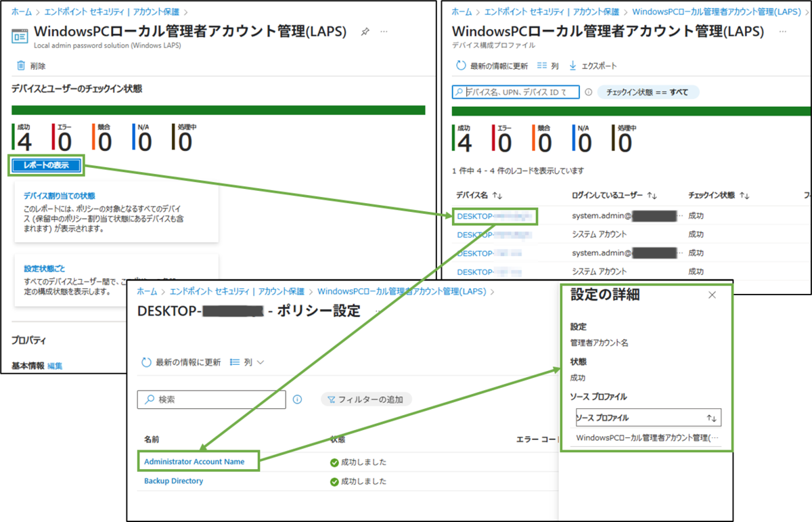
Task: Click レポートの表示 button
Action: click(46, 165)
